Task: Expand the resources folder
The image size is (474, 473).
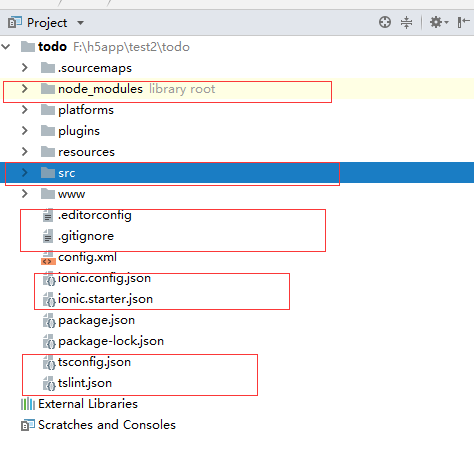Action: click(x=24, y=152)
